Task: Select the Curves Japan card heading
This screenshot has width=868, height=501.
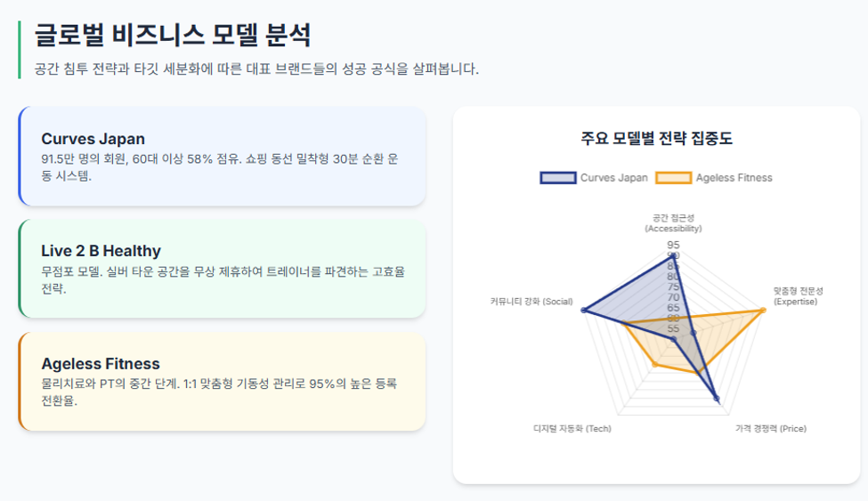Action: coord(93,139)
